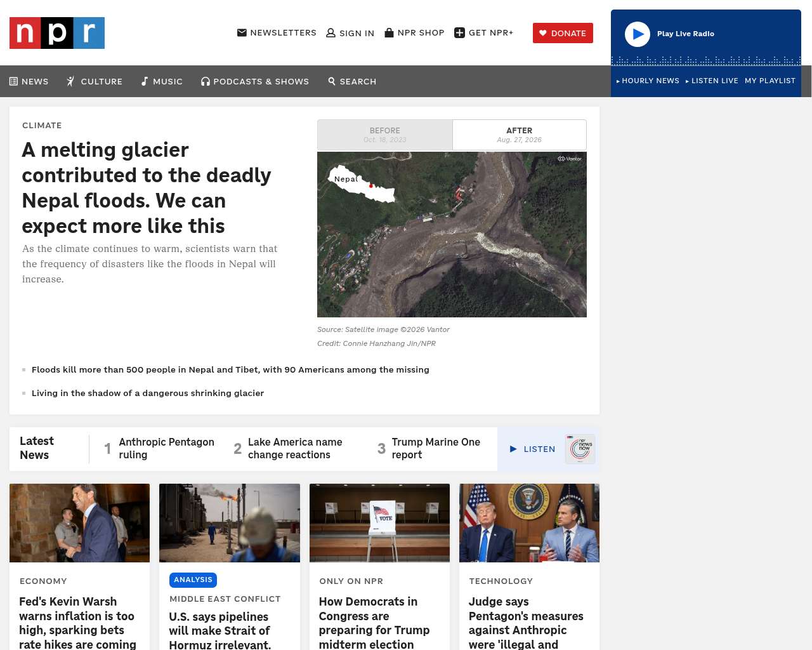
Task: Open the Middle East Conflict category link
Action: click(x=225, y=599)
